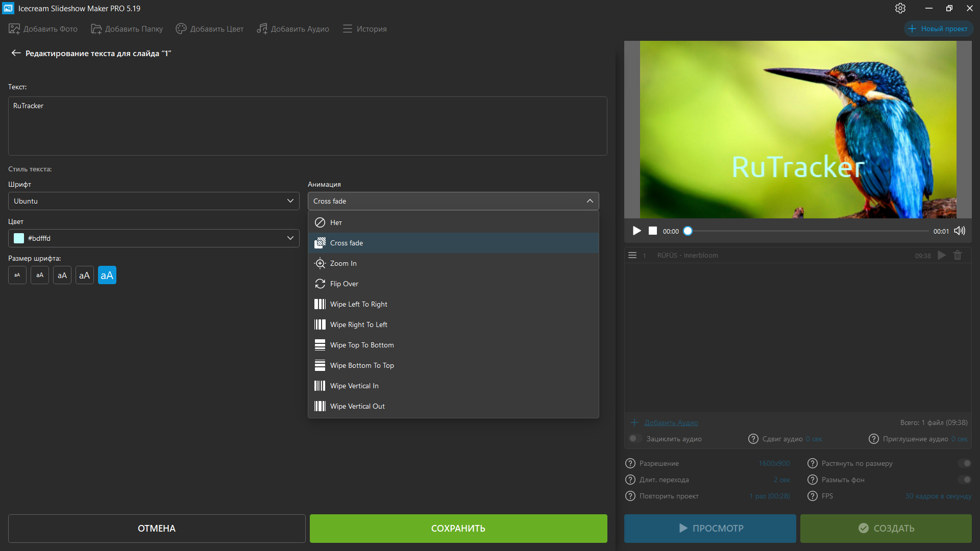Select the largest highlighted font size

click(107, 275)
